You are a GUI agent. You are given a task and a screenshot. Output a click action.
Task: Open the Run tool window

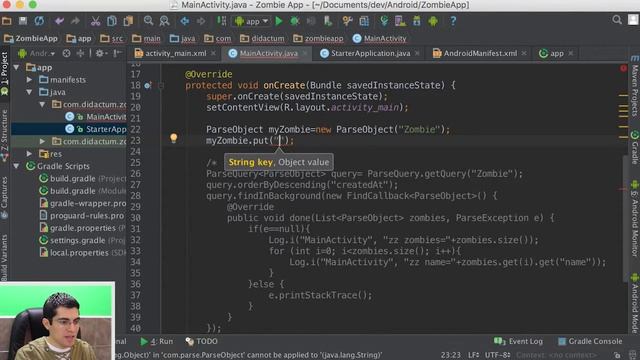(x=157, y=341)
